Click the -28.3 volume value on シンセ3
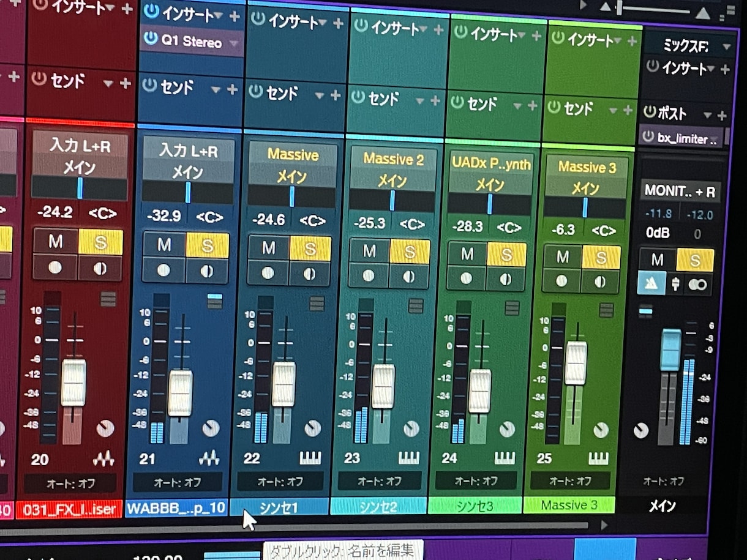 click(x=467, y=226)
